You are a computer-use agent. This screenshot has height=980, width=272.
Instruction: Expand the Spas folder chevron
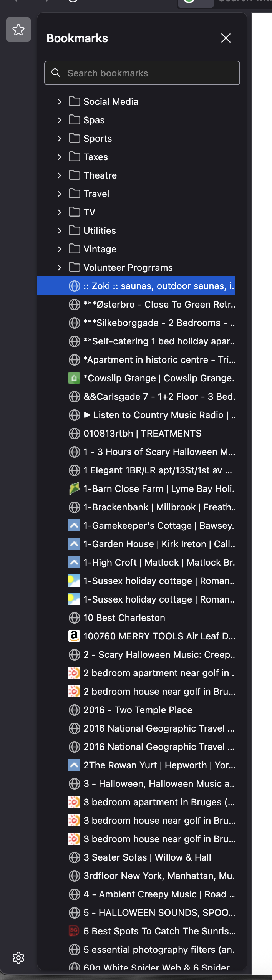(59, 120)
